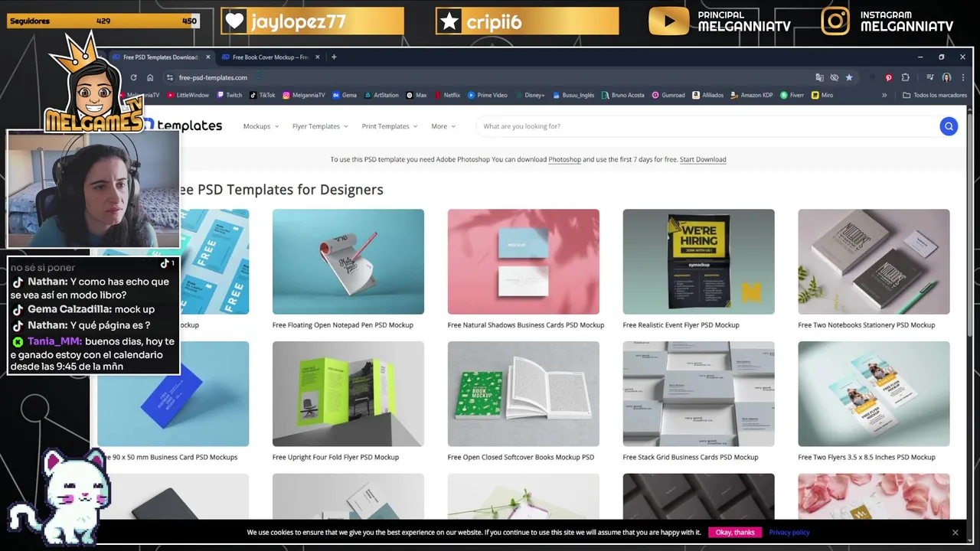Open the Todos los marcadores folder

coord(935,95)
